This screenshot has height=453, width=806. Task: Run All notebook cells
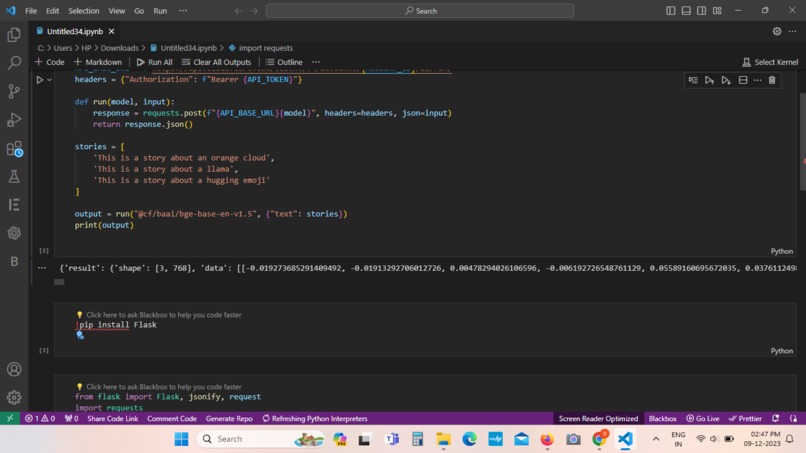(155, 62)
